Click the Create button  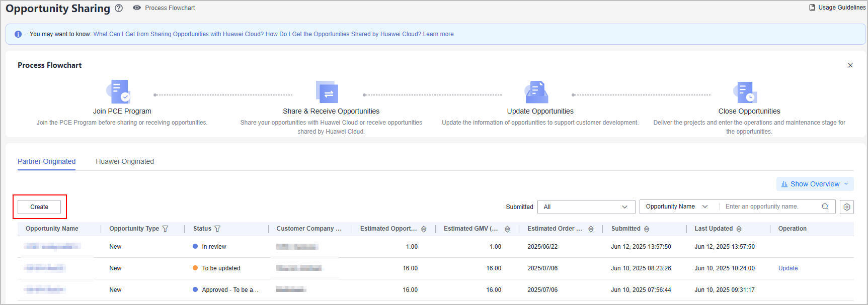39,207
